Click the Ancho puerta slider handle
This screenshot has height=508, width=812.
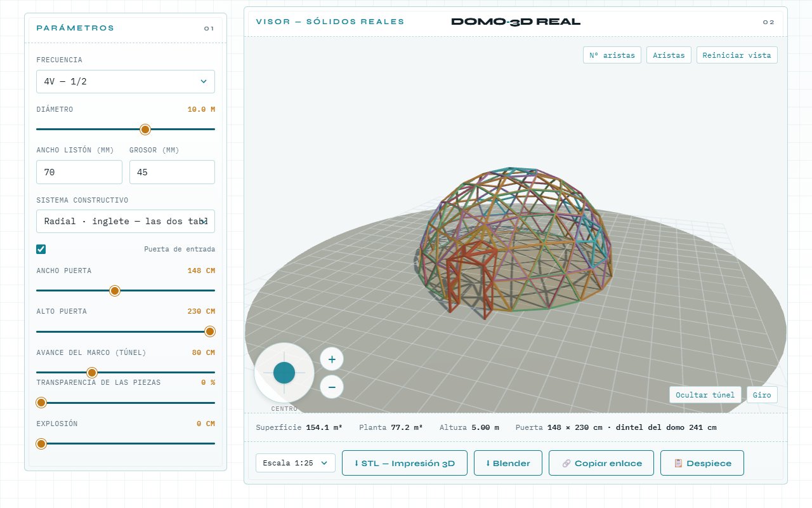(x=115, y=291)
